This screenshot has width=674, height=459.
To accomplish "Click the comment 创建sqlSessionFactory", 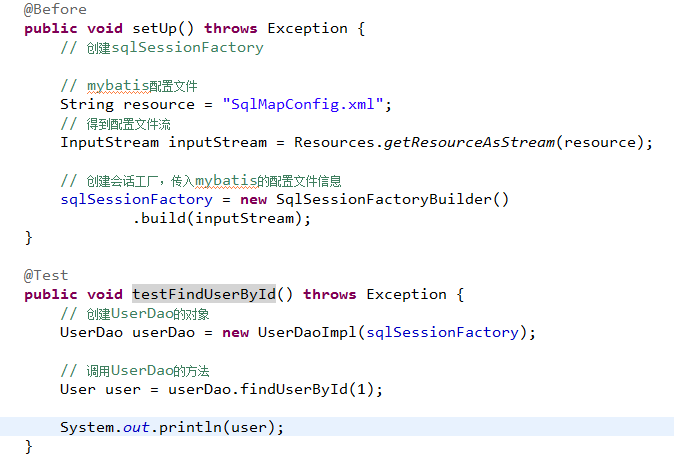I will [x=162, y=48].
